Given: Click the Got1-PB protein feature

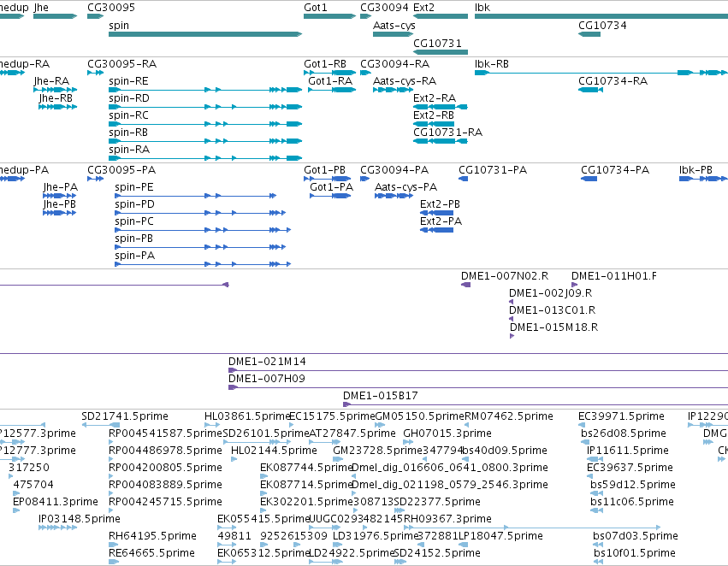Looking at the screenshot, I should (328, 179).
